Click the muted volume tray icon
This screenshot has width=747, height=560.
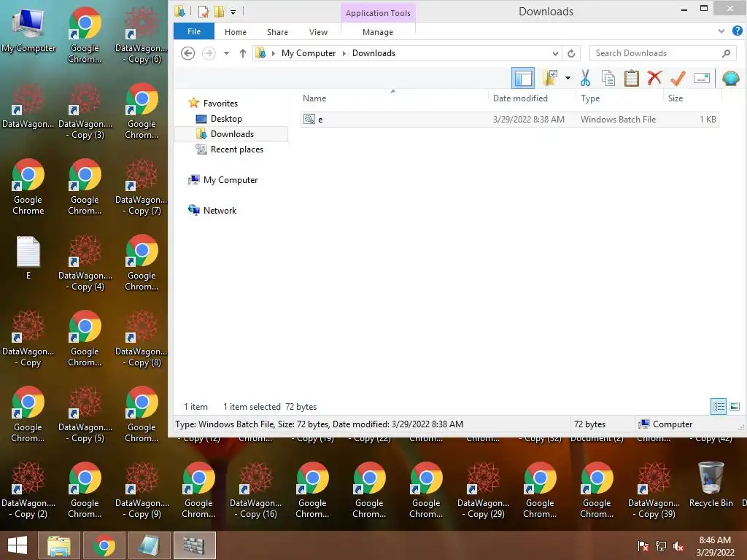678,546
